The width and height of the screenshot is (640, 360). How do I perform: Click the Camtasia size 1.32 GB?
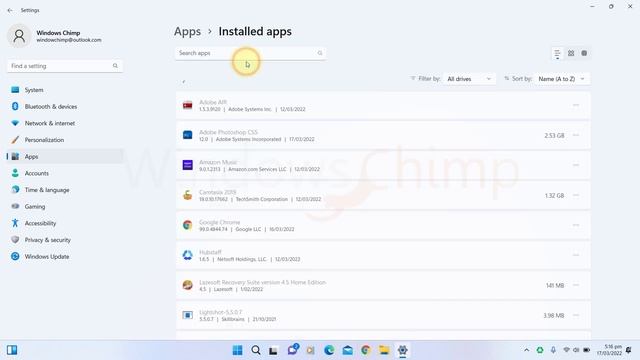coord(554,196)
